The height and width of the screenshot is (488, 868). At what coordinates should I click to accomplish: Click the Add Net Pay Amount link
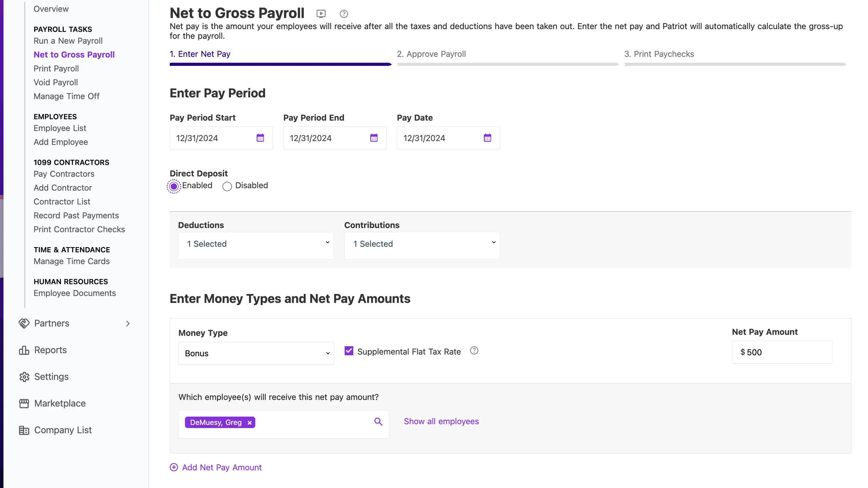tap(222, 468)
